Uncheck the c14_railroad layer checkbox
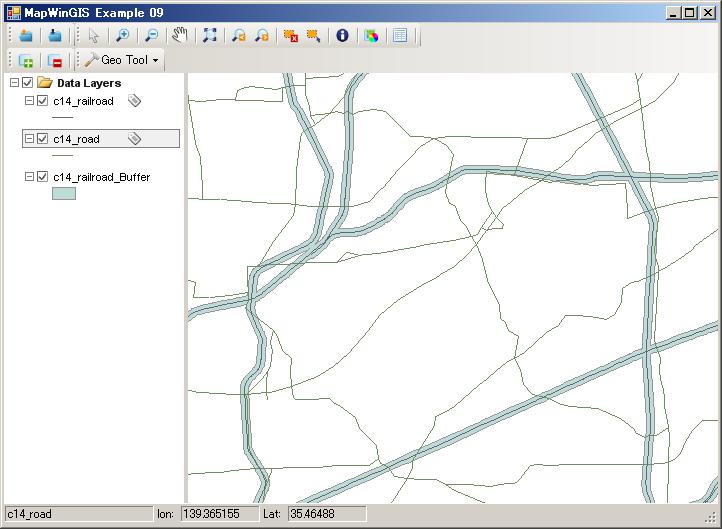The image size is (722, 529). (43, 101)
